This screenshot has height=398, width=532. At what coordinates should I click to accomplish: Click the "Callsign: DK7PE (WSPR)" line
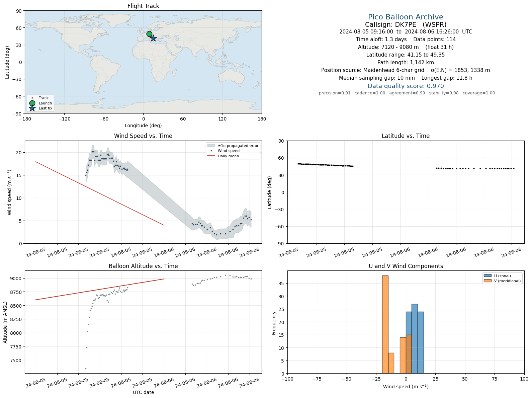(406, 24)
